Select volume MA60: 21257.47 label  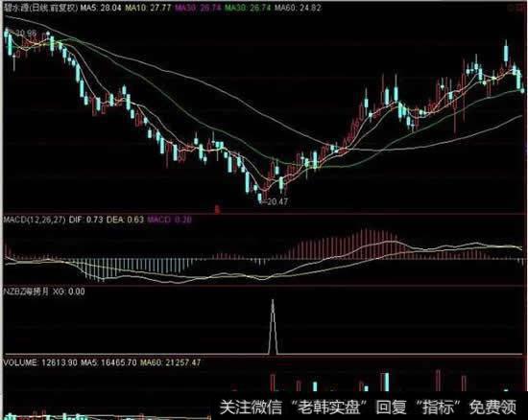point(171,362)
